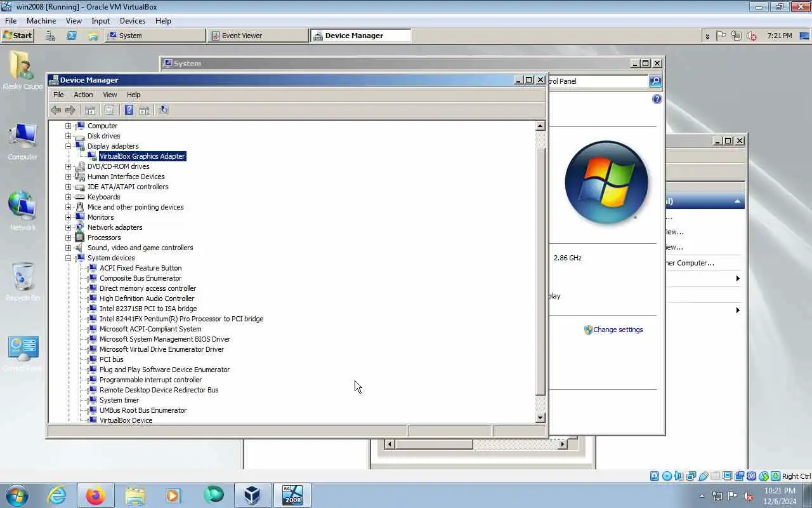Image resolution: width=812 pixels, height=508 pixels.
Task: Open Device Manager Action menu
Action: coord(83,95)
